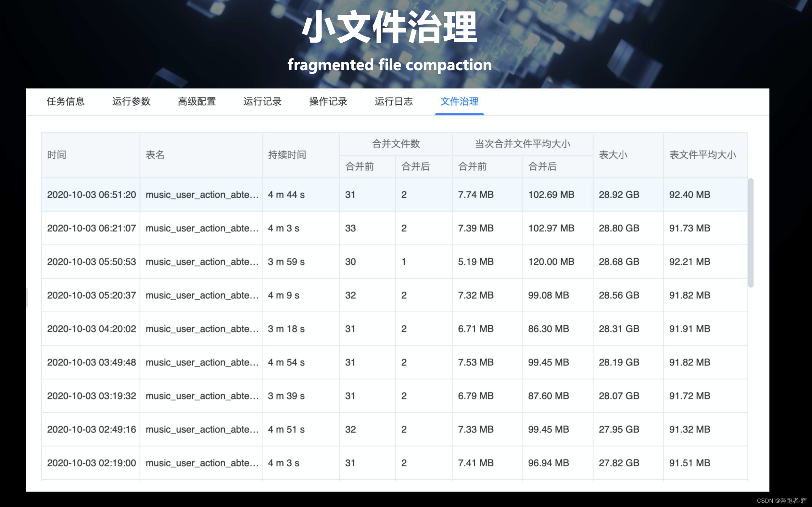This screenshot has width=812, height=507.
Task: Click the 表名 column header
Action: 155,155
